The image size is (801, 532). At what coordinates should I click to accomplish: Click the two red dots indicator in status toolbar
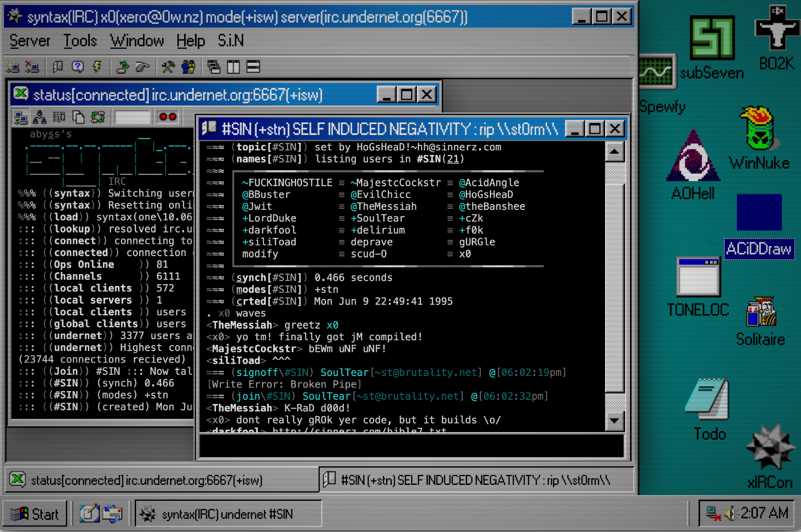point(168,117)
